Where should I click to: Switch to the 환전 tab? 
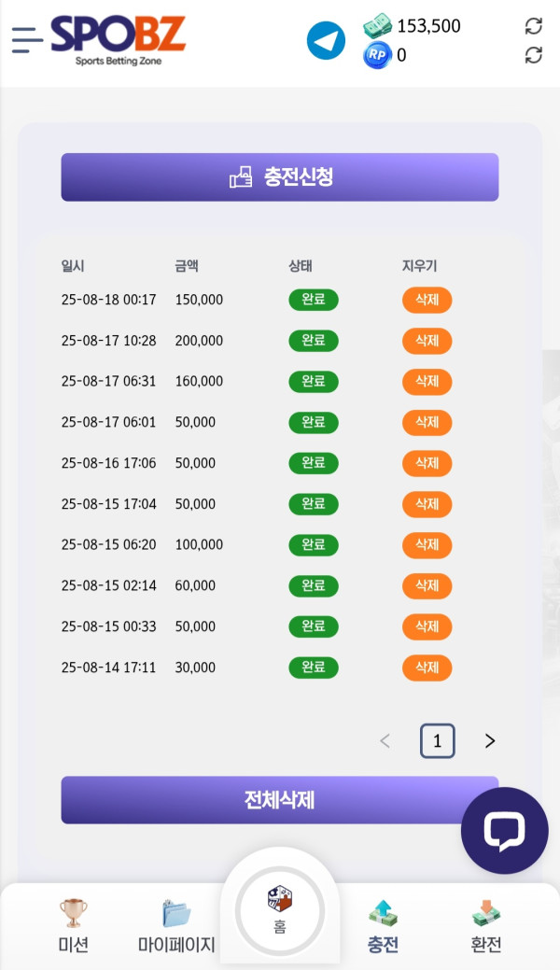tap(485, 926)
